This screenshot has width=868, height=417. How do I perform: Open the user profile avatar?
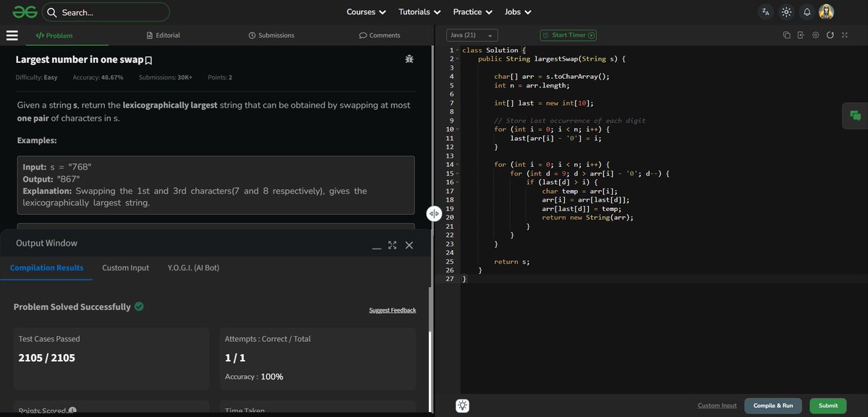826,12
